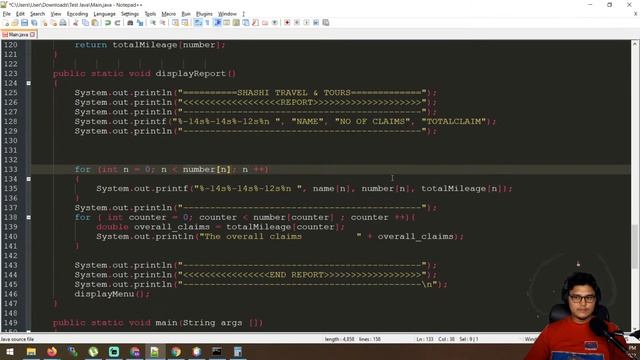Image resolution: width=640 pixels, height=360 pixels.
Task: Open the Run menu
Action: coord(186,14)
